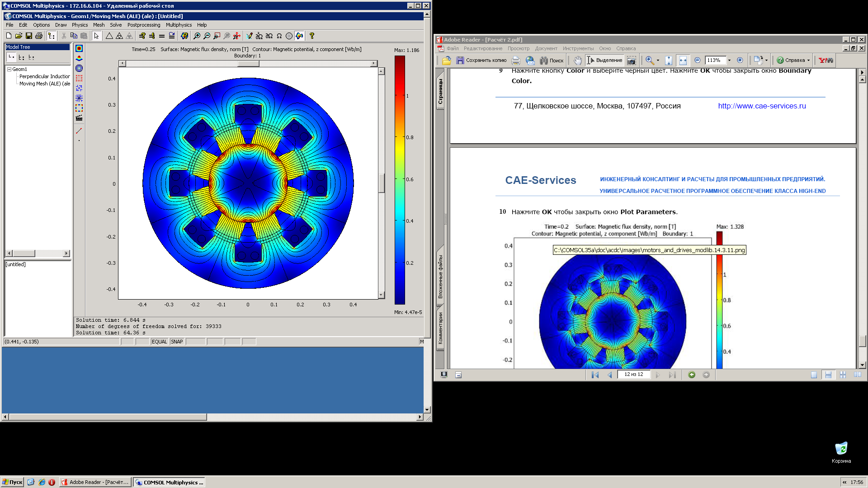868x488 pixels.
Task: Open a file with COMSOL's Open icon
Action: 19,36
